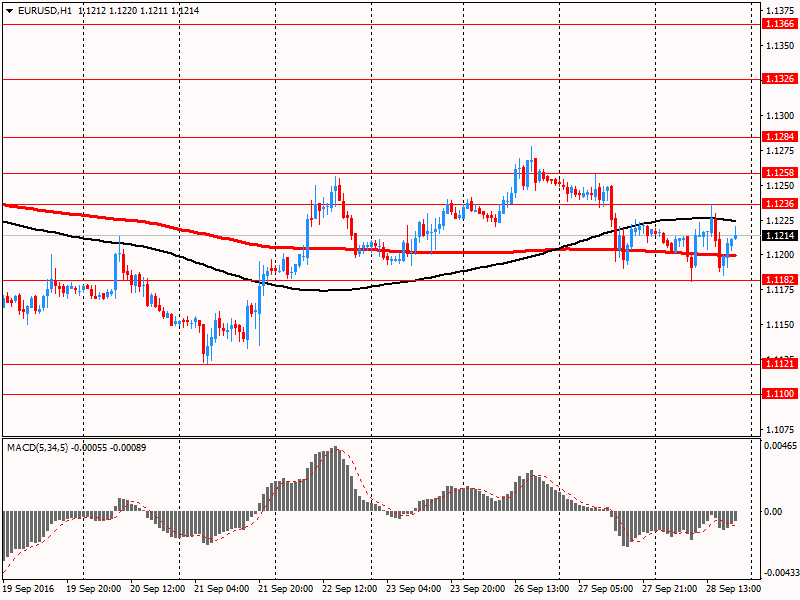Click the 0.00465 MACD scale value
Screen dimensions: 800x600
(780, 446)
